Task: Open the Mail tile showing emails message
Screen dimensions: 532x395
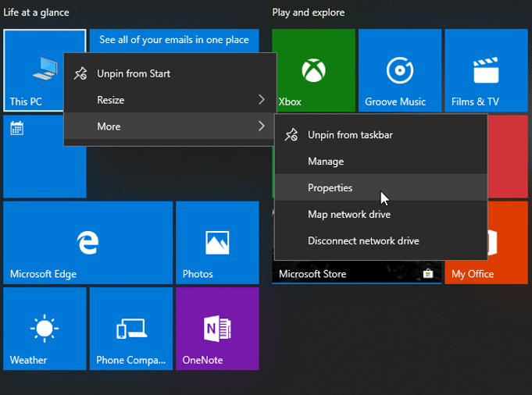Action: coord(174,41)
